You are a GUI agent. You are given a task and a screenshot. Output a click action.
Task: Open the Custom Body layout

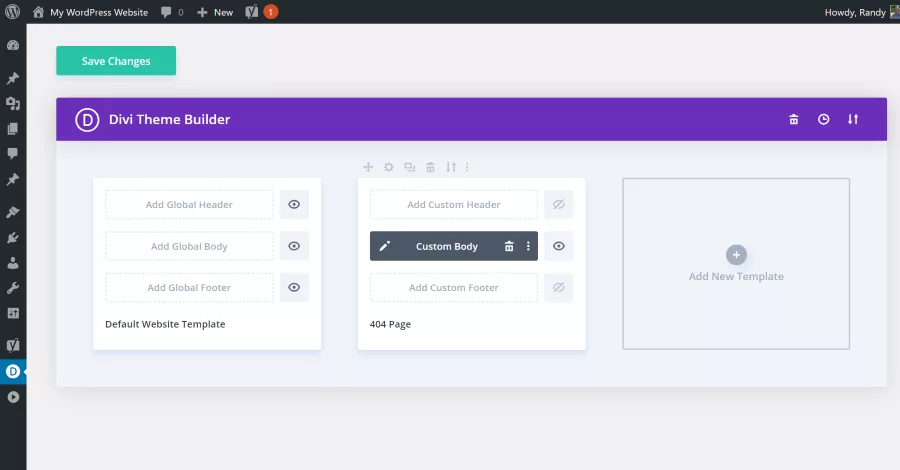(447, 246)
